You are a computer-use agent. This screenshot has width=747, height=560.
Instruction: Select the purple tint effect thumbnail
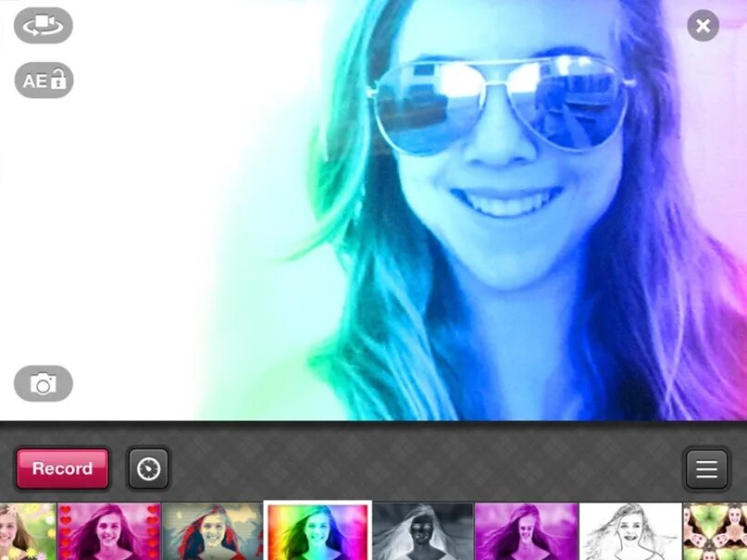pyautogui.click(x=527, y=531)
